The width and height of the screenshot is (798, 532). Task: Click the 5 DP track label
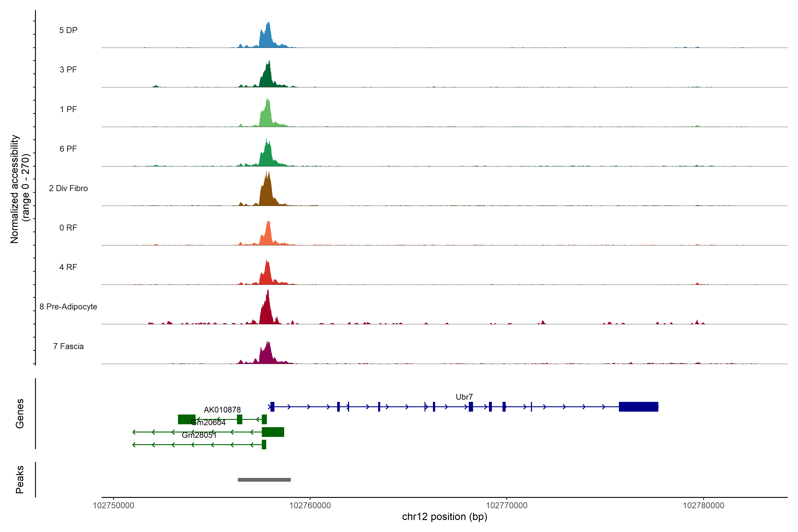click(68, 30)
